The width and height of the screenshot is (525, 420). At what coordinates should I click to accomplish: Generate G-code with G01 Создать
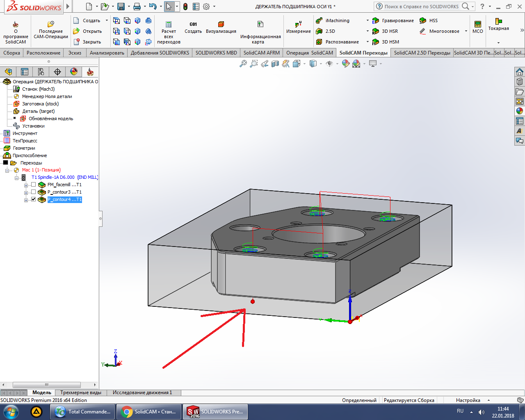193,28
